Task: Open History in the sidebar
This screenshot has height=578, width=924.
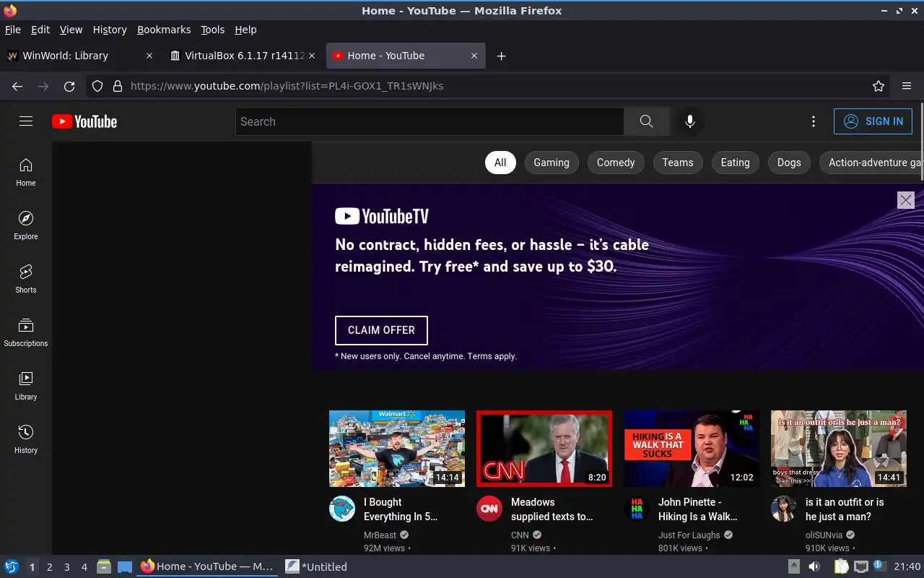Action: click(26, 440)
